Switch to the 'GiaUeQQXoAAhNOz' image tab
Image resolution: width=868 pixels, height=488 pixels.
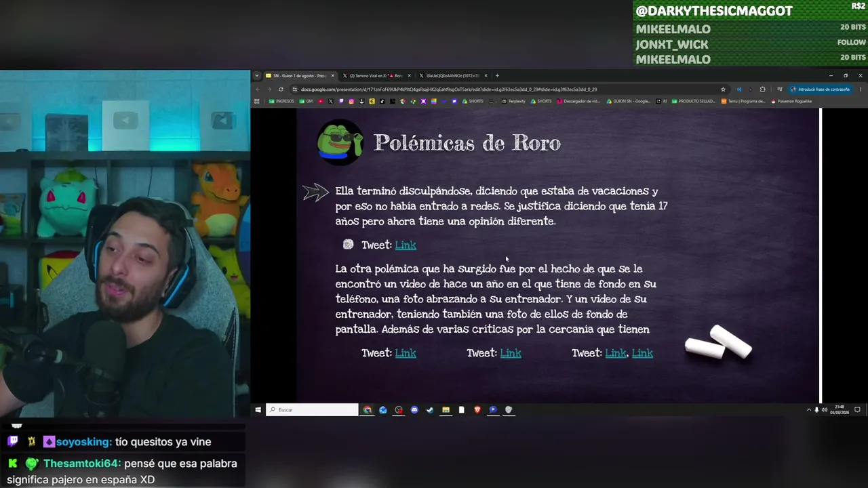(453, 75)
